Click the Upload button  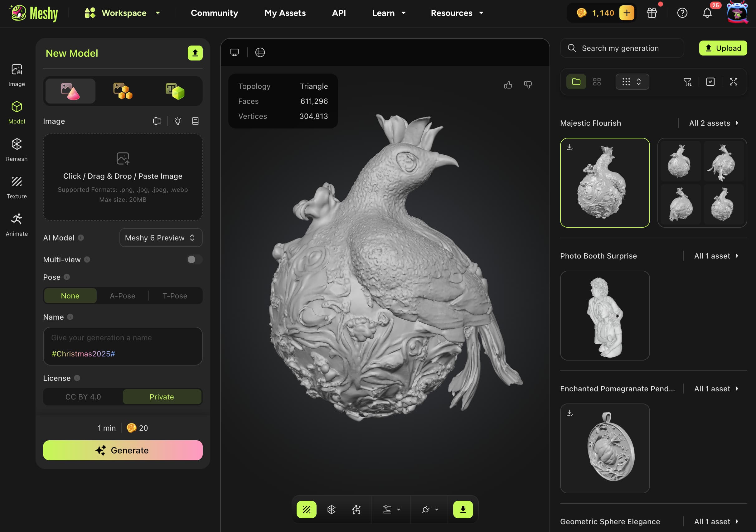pyautogui.click(x=723, y=48)
